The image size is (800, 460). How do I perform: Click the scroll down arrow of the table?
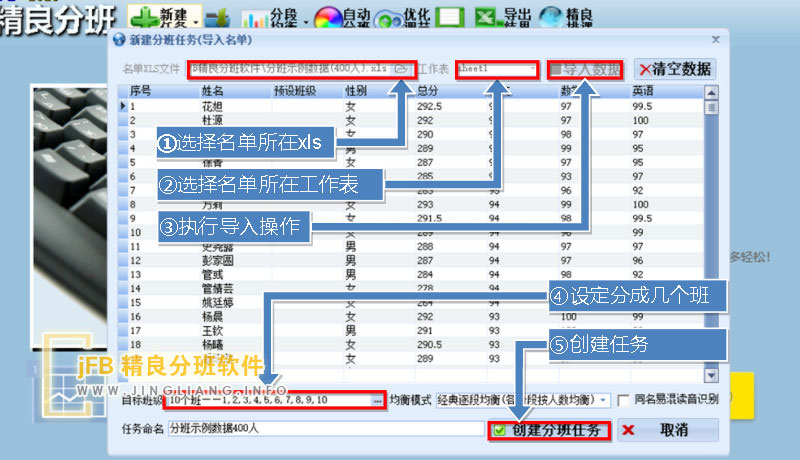click(711, 376)
